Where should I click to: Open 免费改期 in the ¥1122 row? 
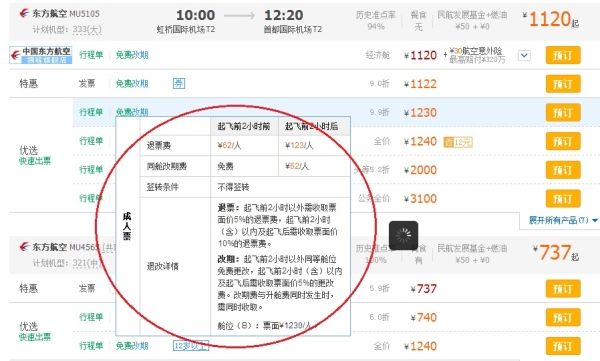(132, 83)
